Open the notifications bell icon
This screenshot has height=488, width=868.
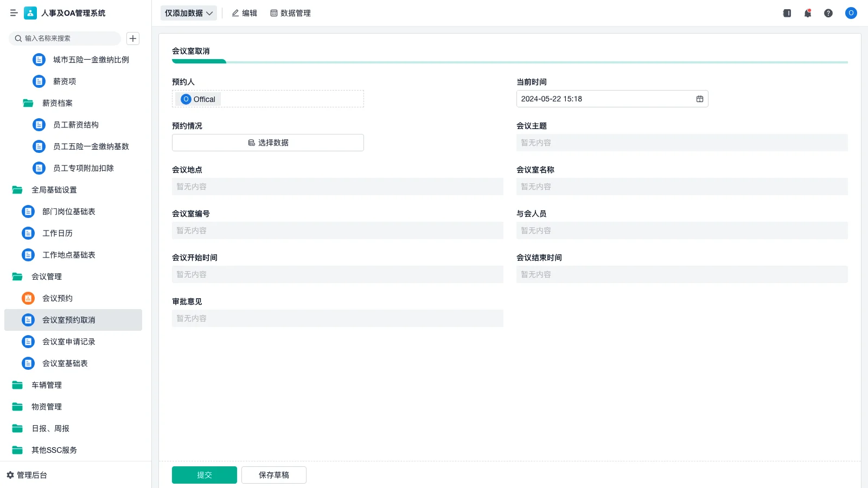[807, 13]
